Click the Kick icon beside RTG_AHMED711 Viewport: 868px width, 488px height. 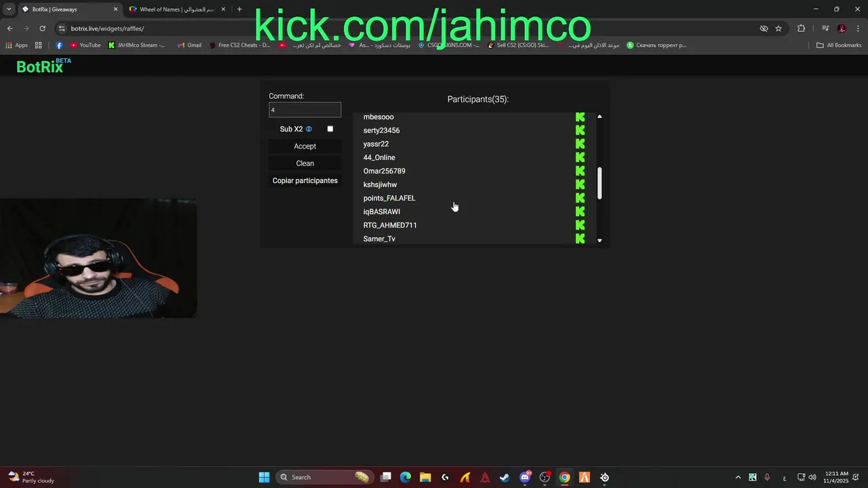click(580, 225)
